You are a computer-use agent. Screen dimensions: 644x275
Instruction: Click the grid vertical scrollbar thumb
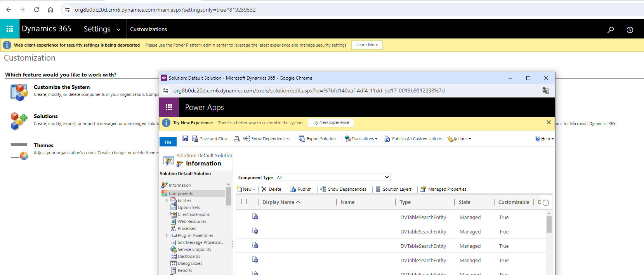coord(549,225)
